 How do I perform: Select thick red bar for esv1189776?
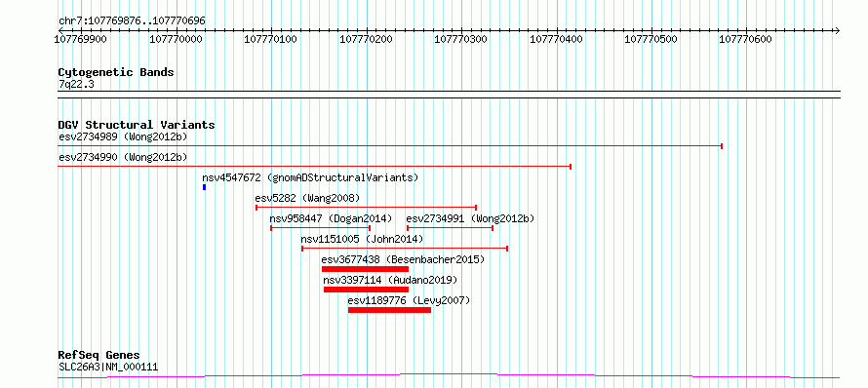(389, 310)
